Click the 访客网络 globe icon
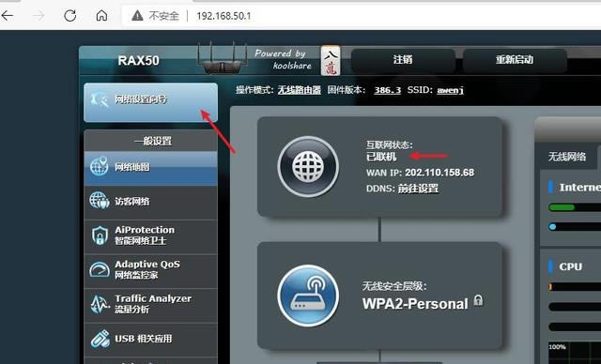 [x=100, y=201]
